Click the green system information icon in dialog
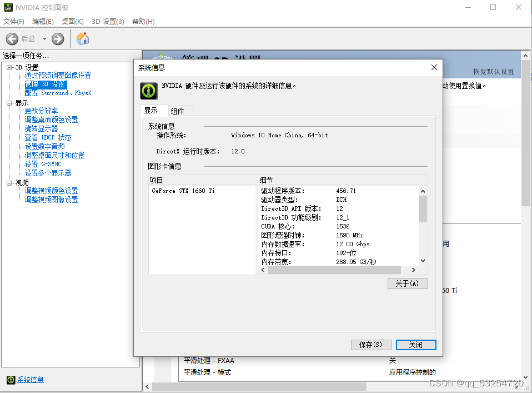The height and width of the screenshot is (393, 532). pyautogui.click(x=149, y=91)
